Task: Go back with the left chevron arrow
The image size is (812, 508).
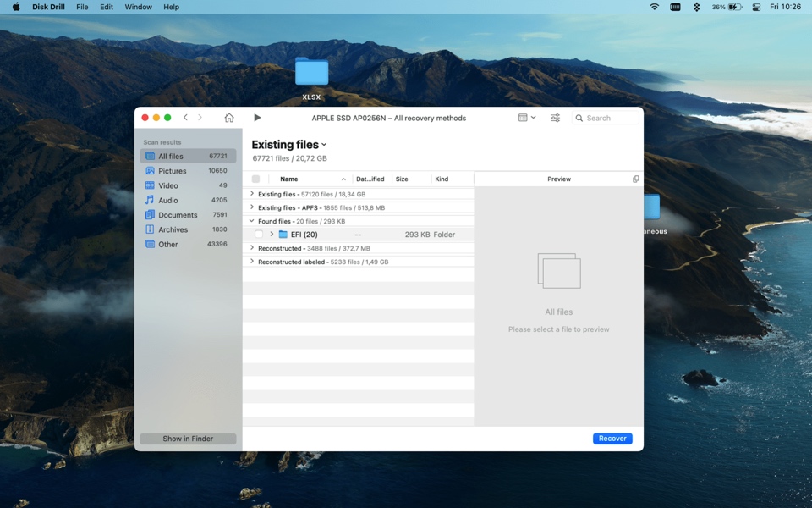Action: pos(185,118)
